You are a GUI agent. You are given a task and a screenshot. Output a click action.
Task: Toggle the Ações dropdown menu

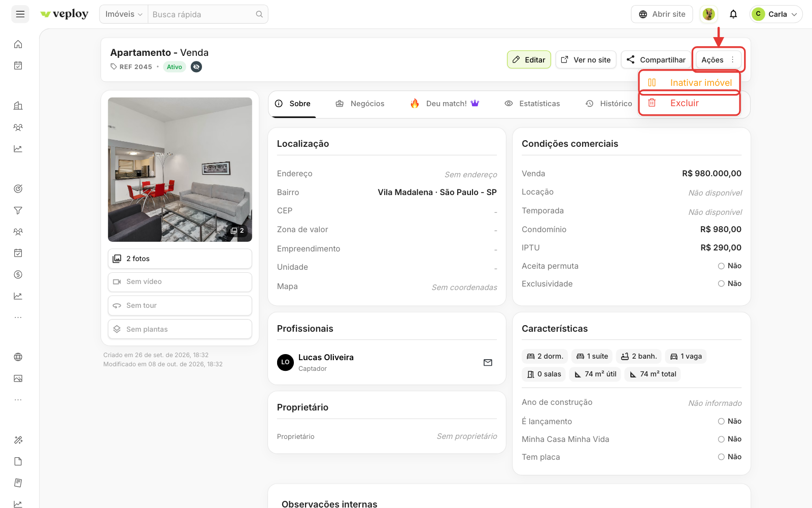(718, 60)
